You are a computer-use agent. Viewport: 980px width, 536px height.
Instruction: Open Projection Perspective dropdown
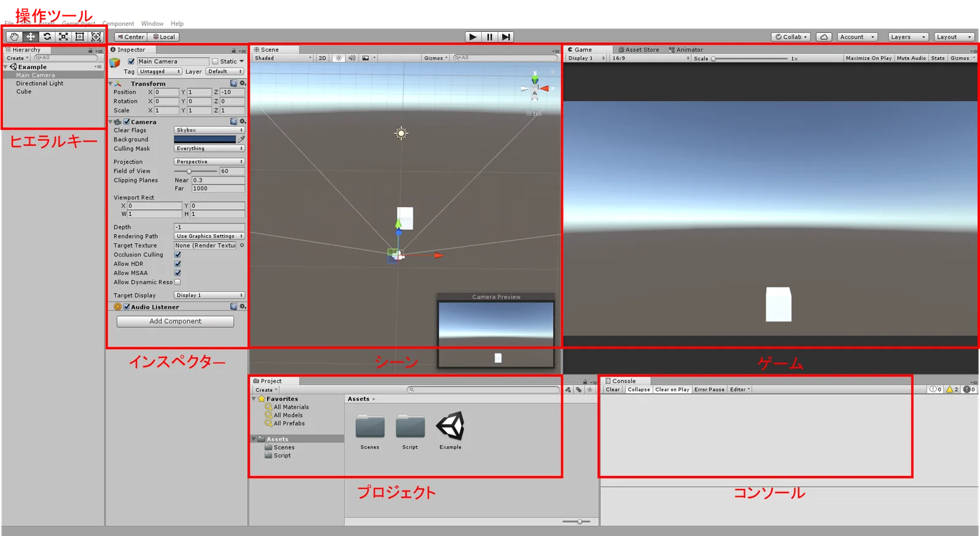point(209,162)
